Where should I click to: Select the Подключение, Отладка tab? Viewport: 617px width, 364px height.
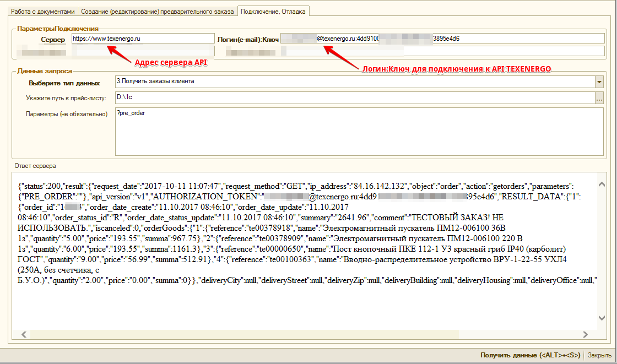(273, 11)
